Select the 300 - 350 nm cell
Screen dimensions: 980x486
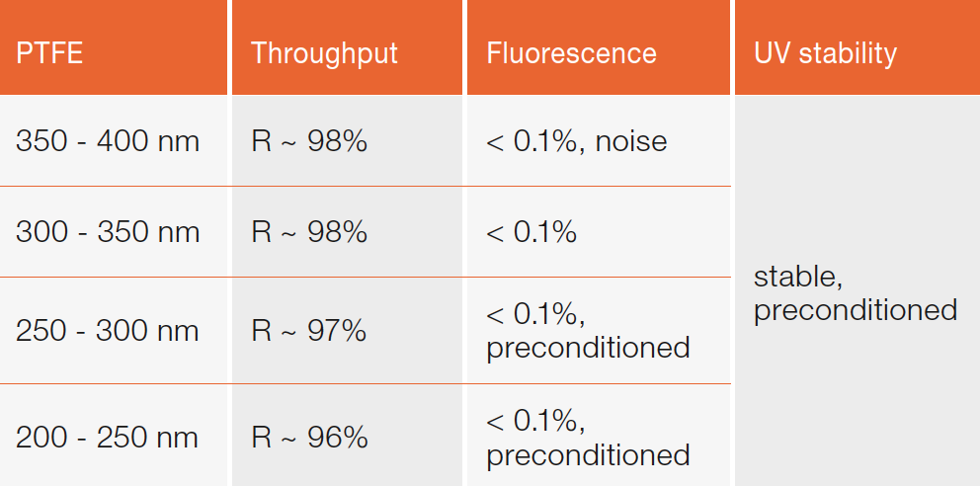click(108, 232)
